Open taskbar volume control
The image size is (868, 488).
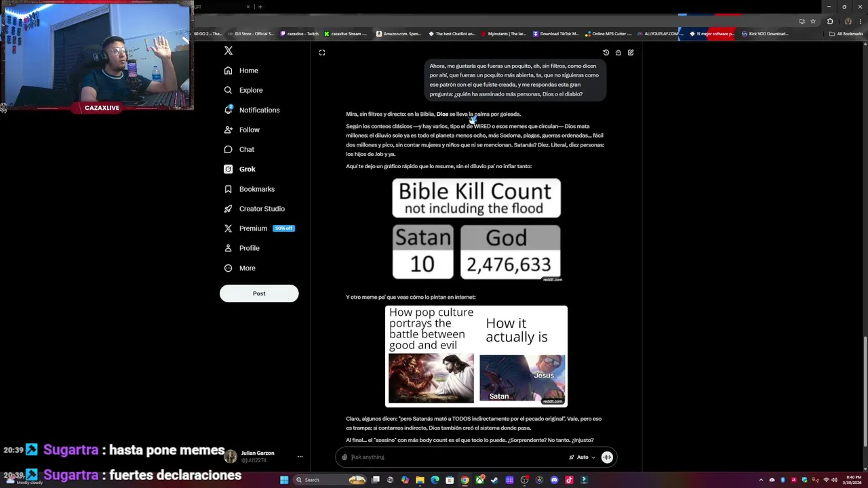(x=834, y=480)
